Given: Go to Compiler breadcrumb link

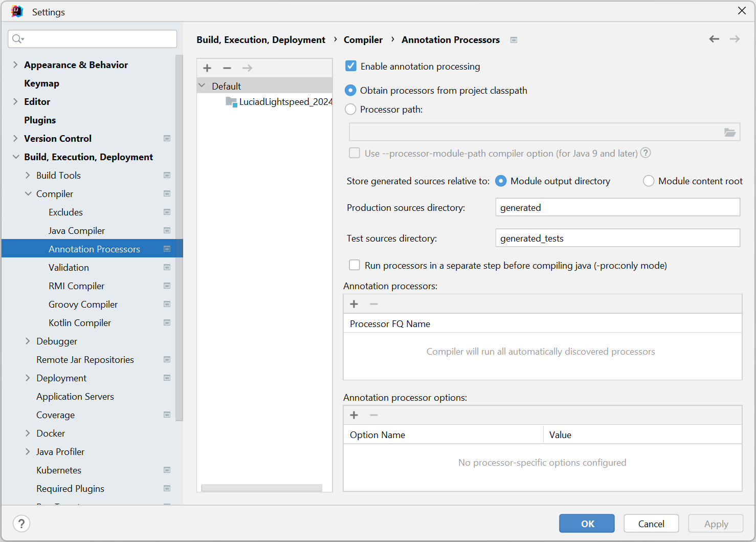Looking at the screenshot, I should [363, 39].
